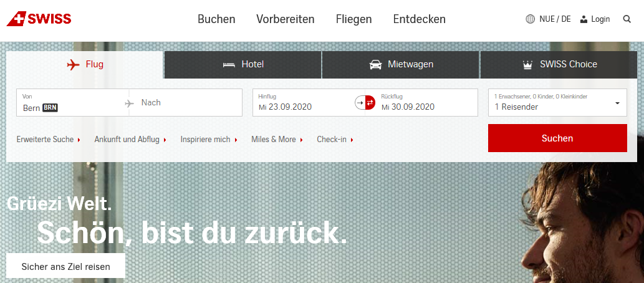Select the Hotel tab
This screenshot has height=283, width=644.
(243, 64)
